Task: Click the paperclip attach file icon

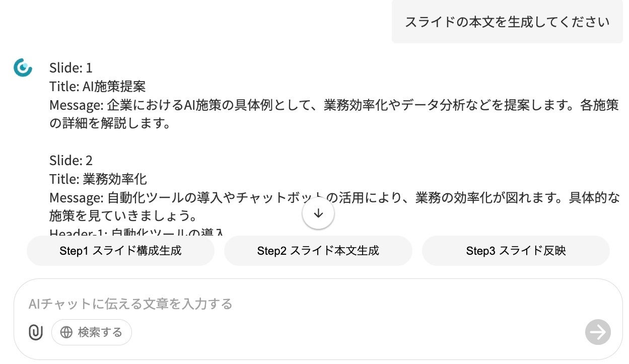Action: coord(35,332)
